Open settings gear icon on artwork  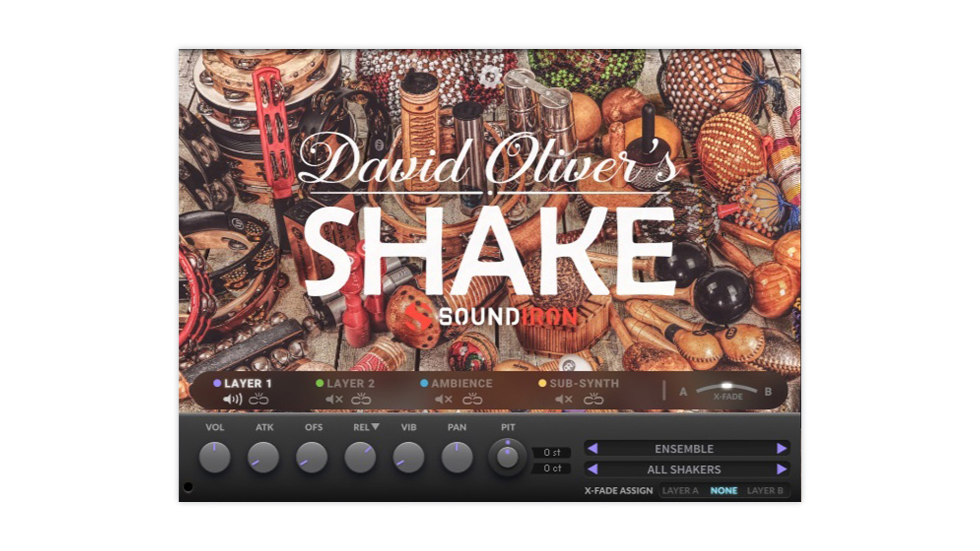491,77
